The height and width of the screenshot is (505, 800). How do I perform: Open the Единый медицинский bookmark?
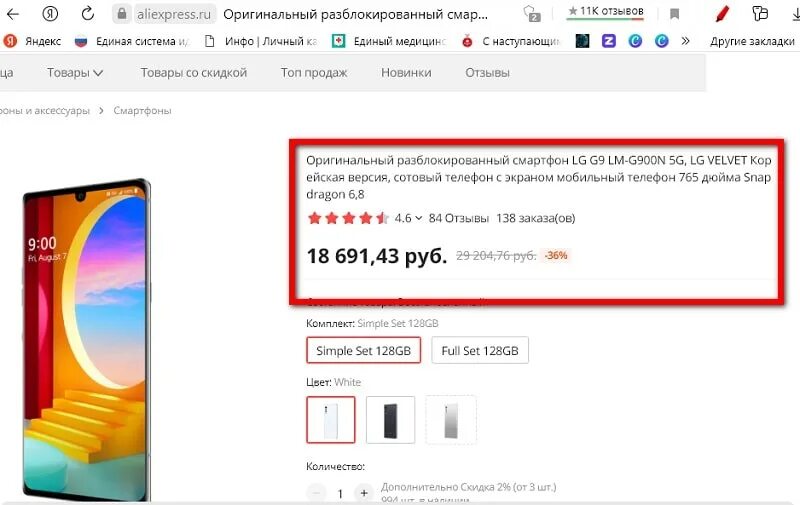(x=389, y=41)
